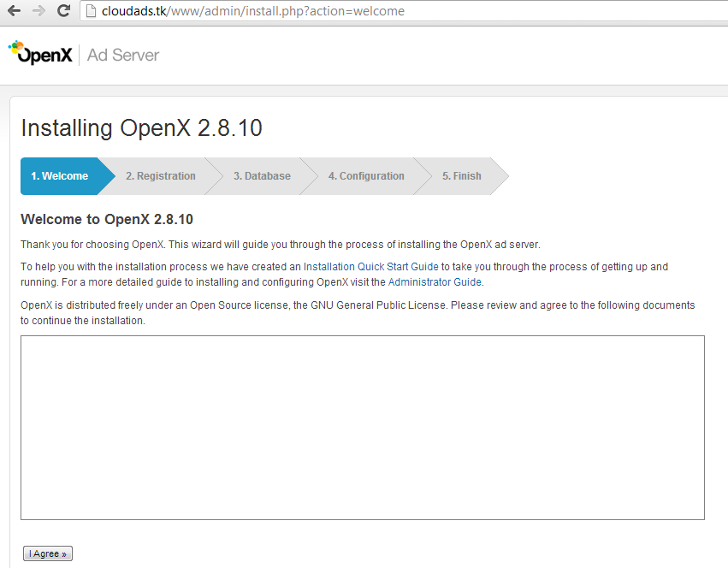The height and width of the screenshot is (568, 728).
Task: Select the 5. Finish step
Action: pyautogui.click(x=461, y=176)
